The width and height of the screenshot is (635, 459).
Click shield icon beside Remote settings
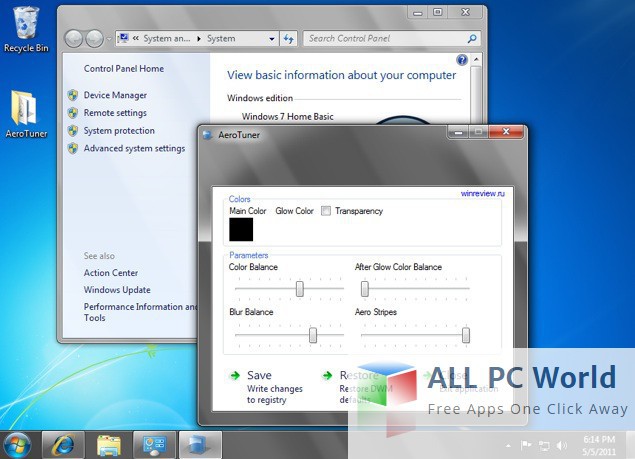pos(73,113)
